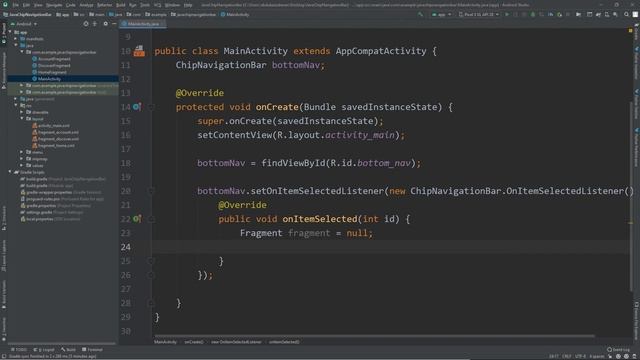Open the Code menu
Viewport: 640px width, 360px height.
click(x=71, y=5)
